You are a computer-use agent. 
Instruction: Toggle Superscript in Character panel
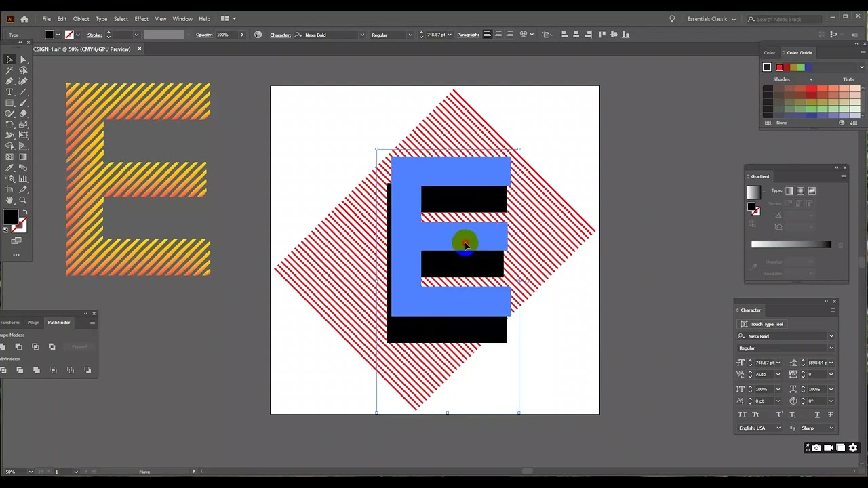tap(779, 415)
